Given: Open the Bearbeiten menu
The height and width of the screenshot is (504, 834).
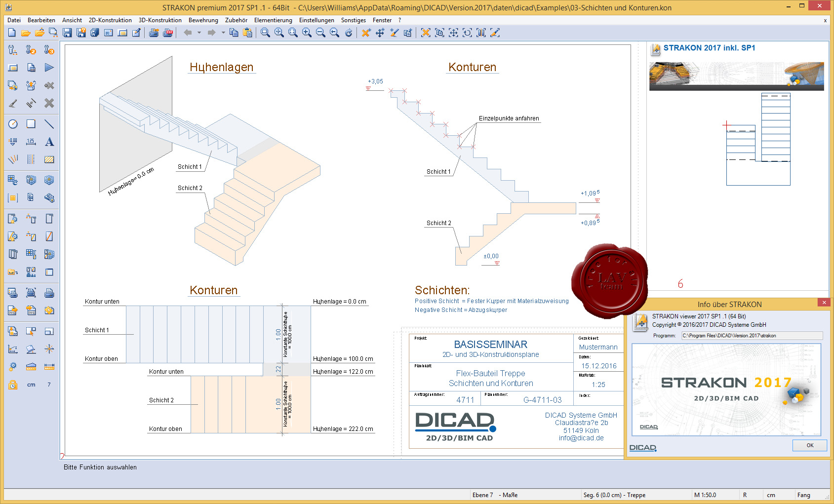Looking at the screenshot, I should 41,20.
